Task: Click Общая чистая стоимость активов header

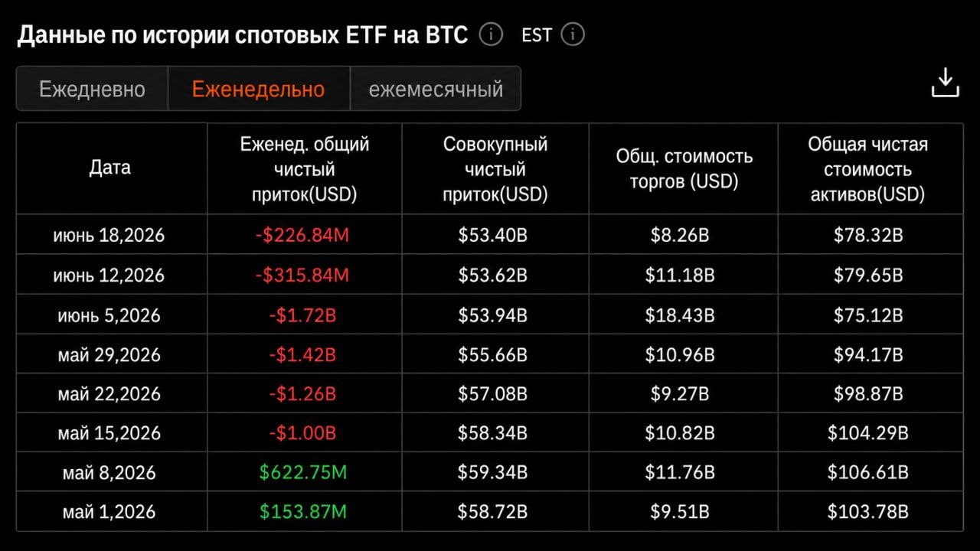Action: pos(868,169)
